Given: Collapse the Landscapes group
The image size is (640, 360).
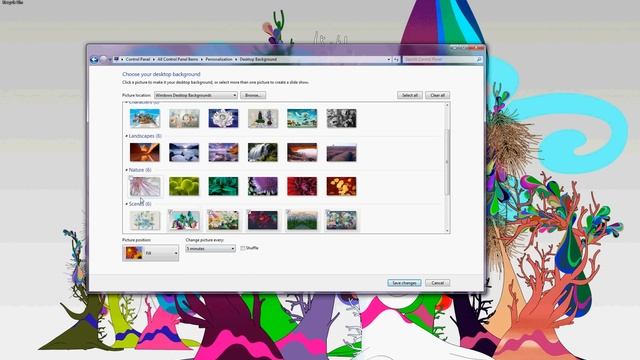Looking at the screenshot, I should [127, 136].
